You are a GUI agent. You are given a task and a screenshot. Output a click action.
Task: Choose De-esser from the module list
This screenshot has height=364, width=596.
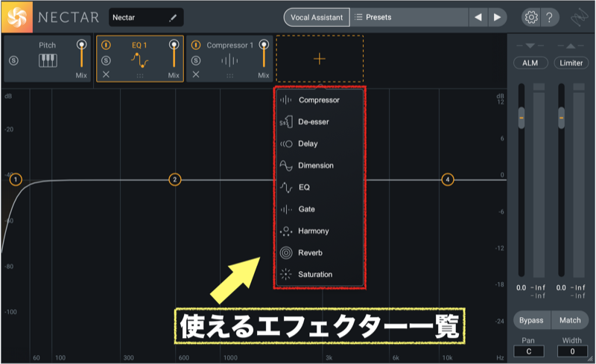[x=320, y=121]
